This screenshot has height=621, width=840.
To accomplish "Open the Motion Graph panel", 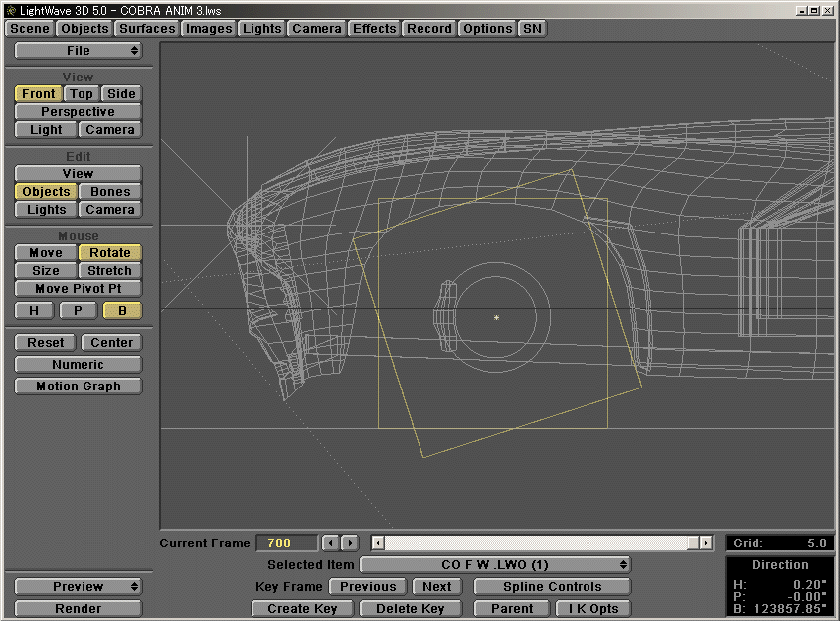I will click(x=78, y=386).
